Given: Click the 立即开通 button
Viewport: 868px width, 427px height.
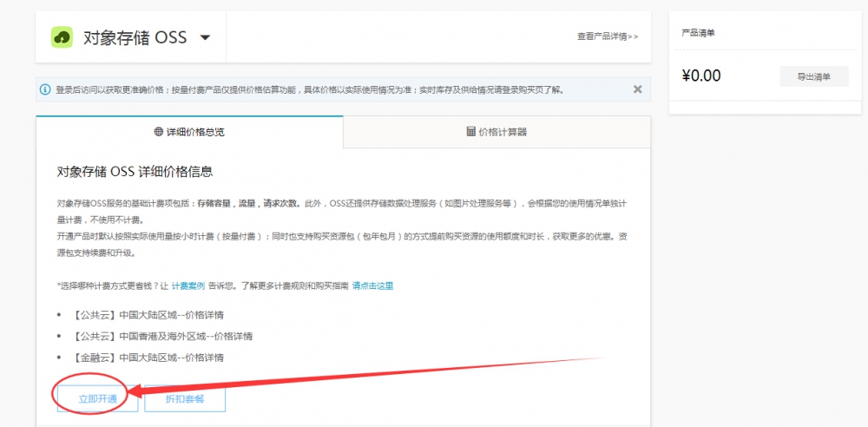Looking at the screenshot, I should point(97,398).
